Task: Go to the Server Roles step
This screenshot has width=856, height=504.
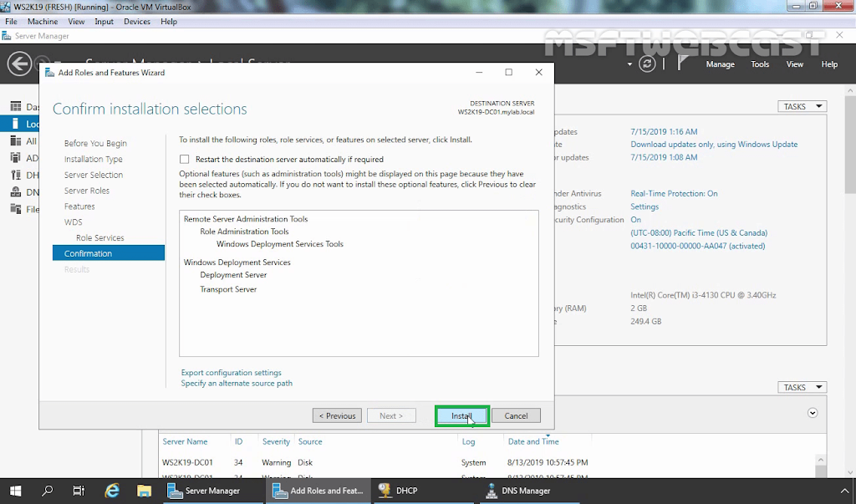Action: (87, 191)
